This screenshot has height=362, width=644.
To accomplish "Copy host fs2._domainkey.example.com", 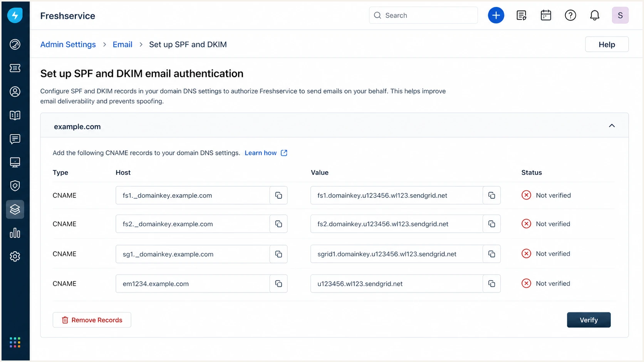I will (278, 224).
